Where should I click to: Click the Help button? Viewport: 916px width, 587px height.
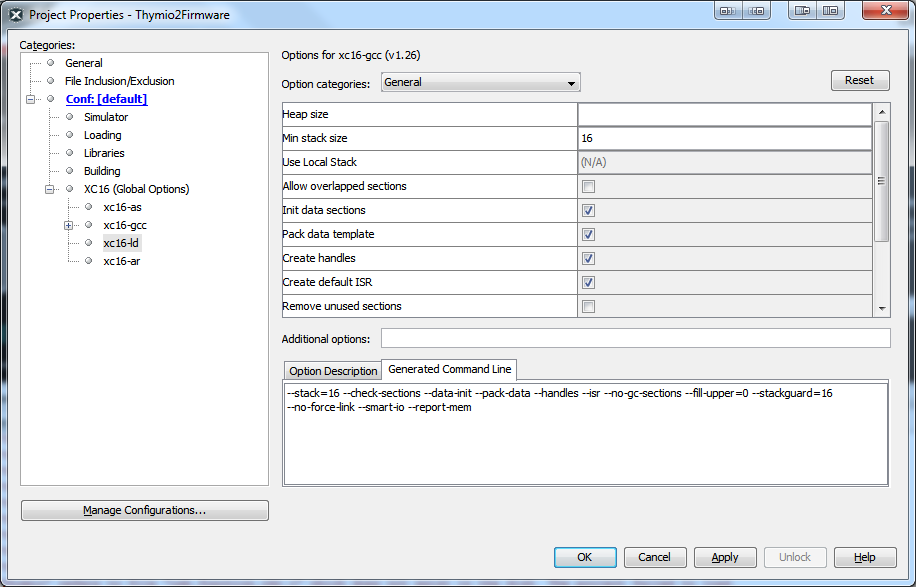pos(865,557)
